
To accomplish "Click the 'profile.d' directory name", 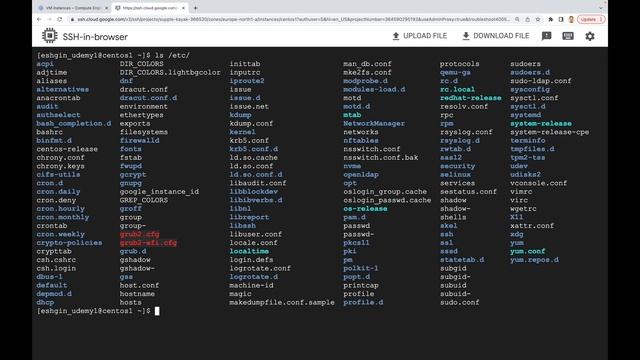I will (x=363, y=302).
